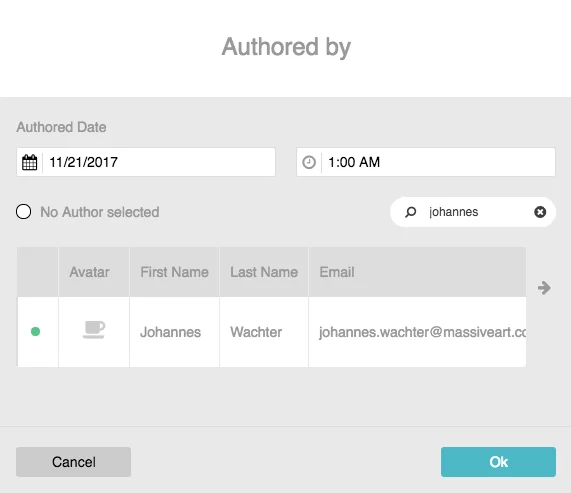Screen dimensions: 571x493
Task: Click the 'Johannes' first name cell
Action: (174, 332)
